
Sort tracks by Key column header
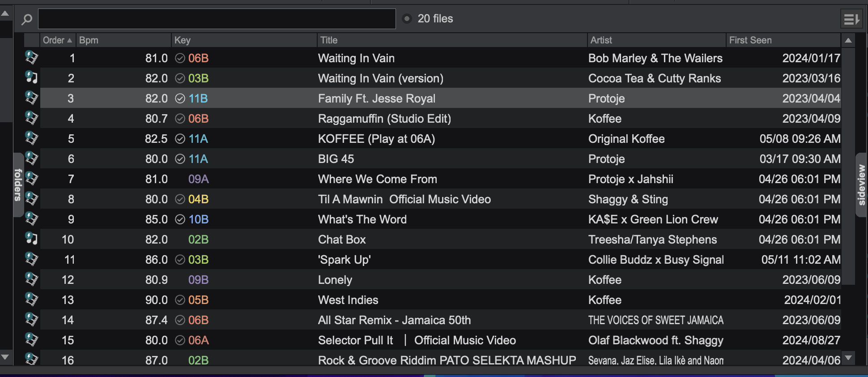[244, 40]
